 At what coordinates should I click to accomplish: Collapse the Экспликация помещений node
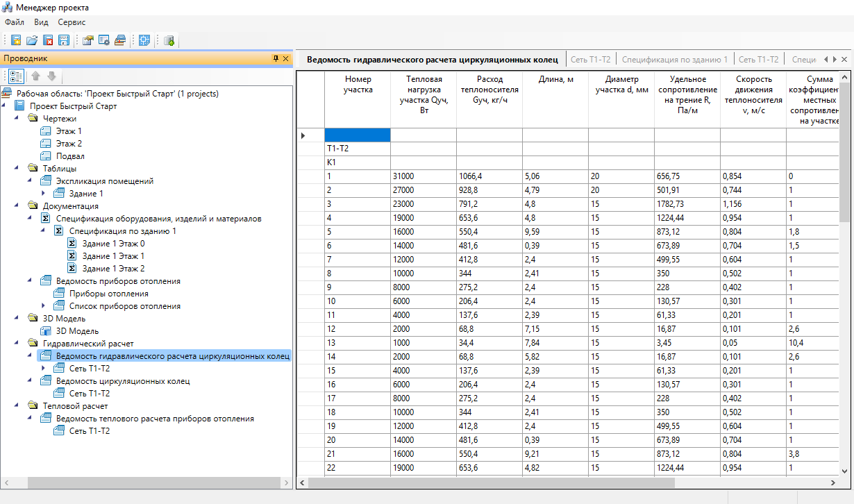tap(31, 181)
